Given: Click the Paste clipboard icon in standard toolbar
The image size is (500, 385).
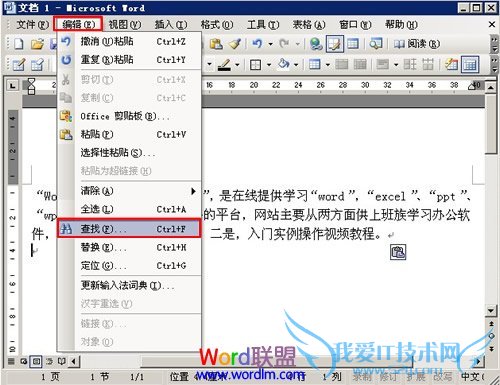Looking at the screenshot, I should (216, 44).
